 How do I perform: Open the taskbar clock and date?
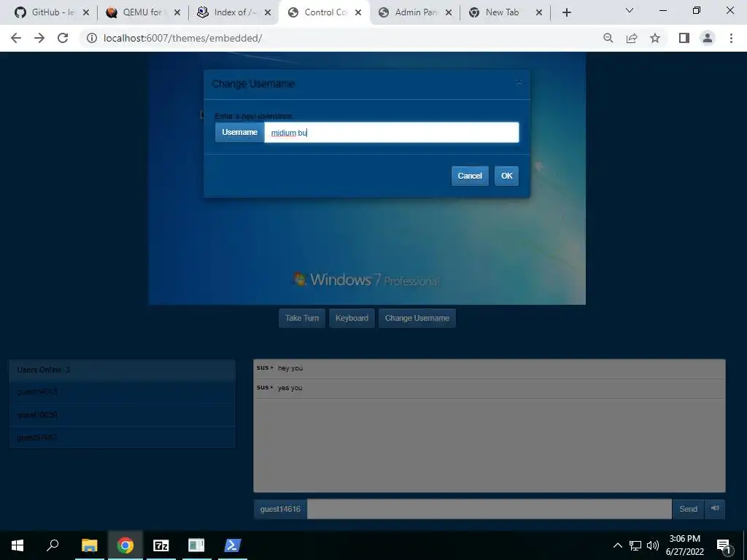[684, 545]
